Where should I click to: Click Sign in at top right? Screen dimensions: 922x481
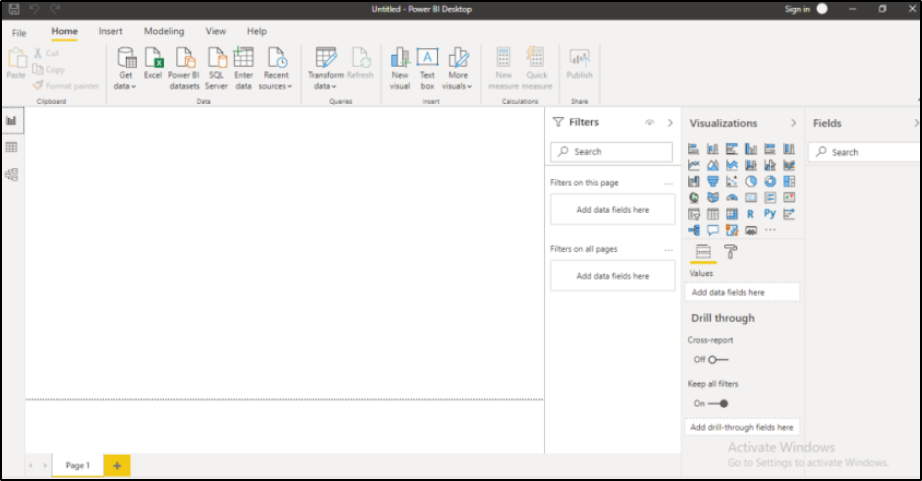click(797, 9)
